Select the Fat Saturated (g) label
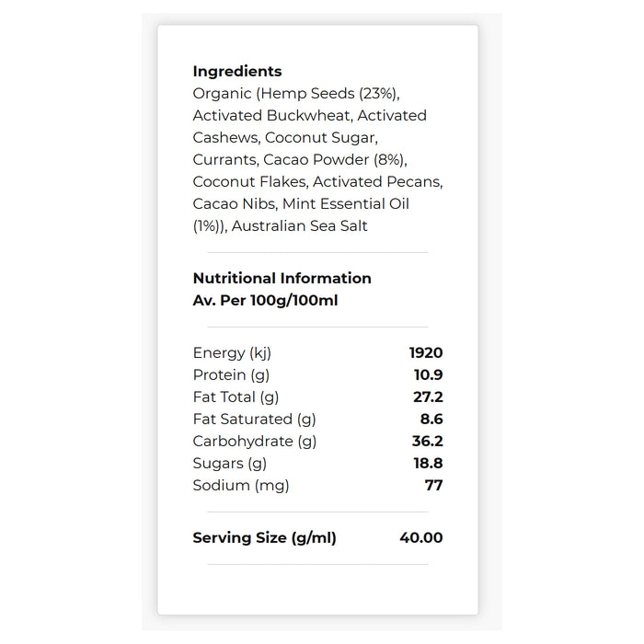Image resolution: width=644 pixels, height=644 pixels. (x=254, y=420)
